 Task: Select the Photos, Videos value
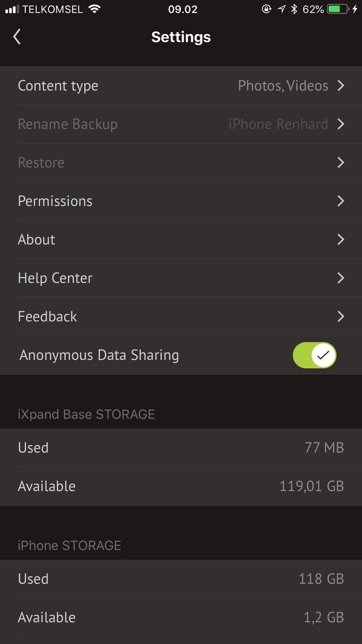pos(283,86)
